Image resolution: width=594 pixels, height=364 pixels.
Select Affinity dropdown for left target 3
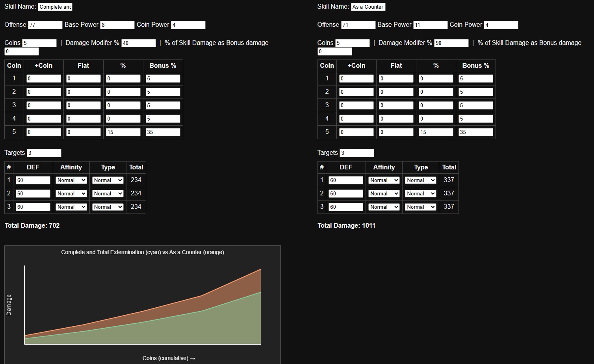pos(71,207)
